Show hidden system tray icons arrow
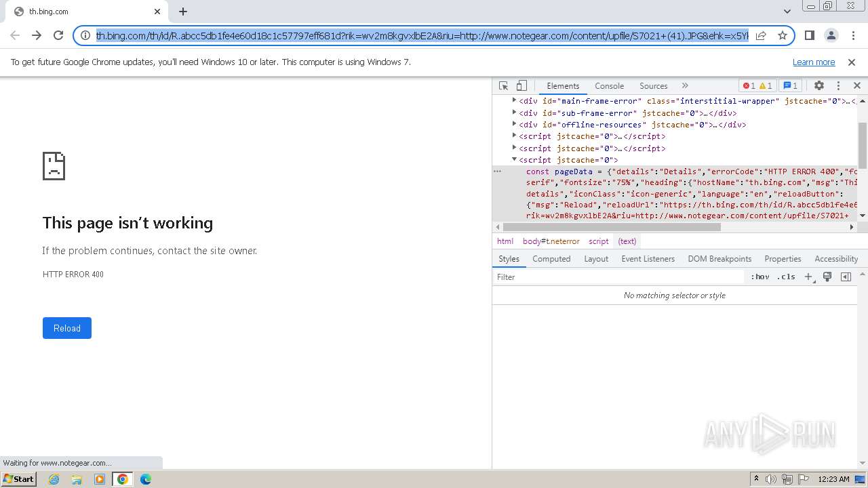The height and width of the screenshot is (488, 868). 756,479
